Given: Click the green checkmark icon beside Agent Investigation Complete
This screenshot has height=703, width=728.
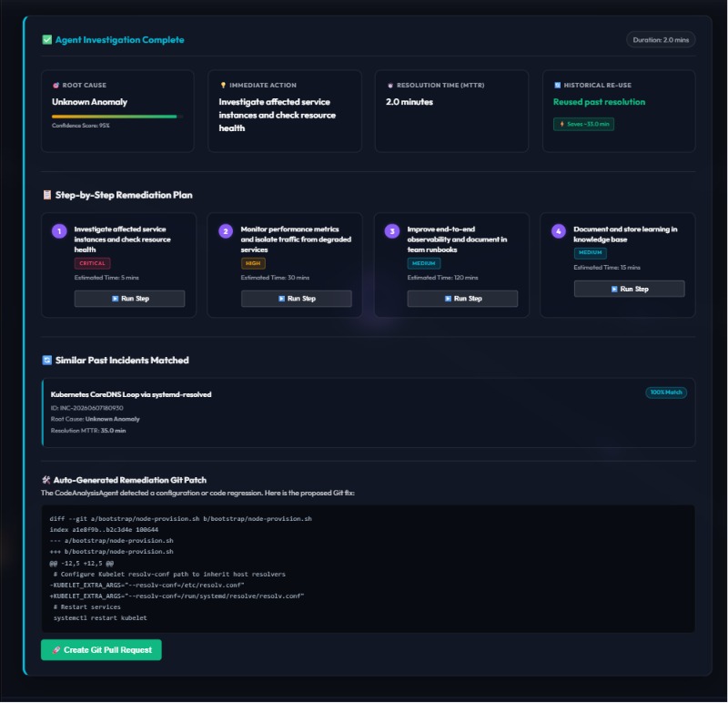Looking at the screenshot, I should (x=47, y=40).
